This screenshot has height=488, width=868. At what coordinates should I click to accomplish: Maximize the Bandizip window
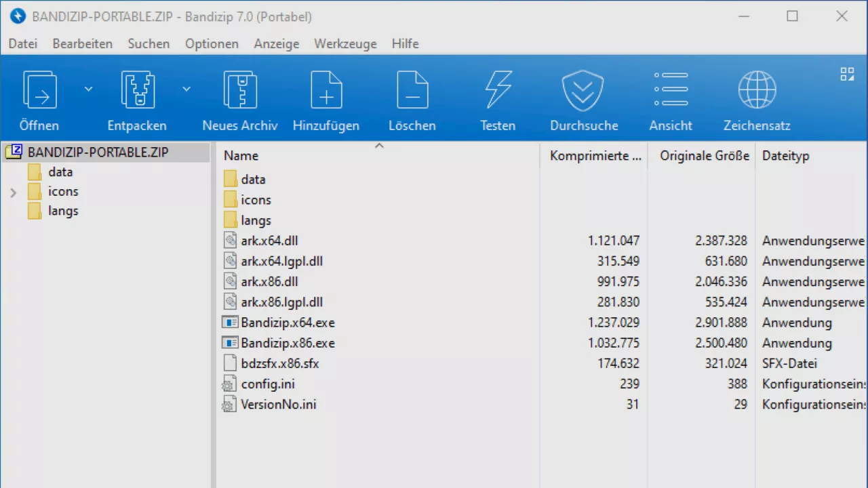[x=792, y=16]
